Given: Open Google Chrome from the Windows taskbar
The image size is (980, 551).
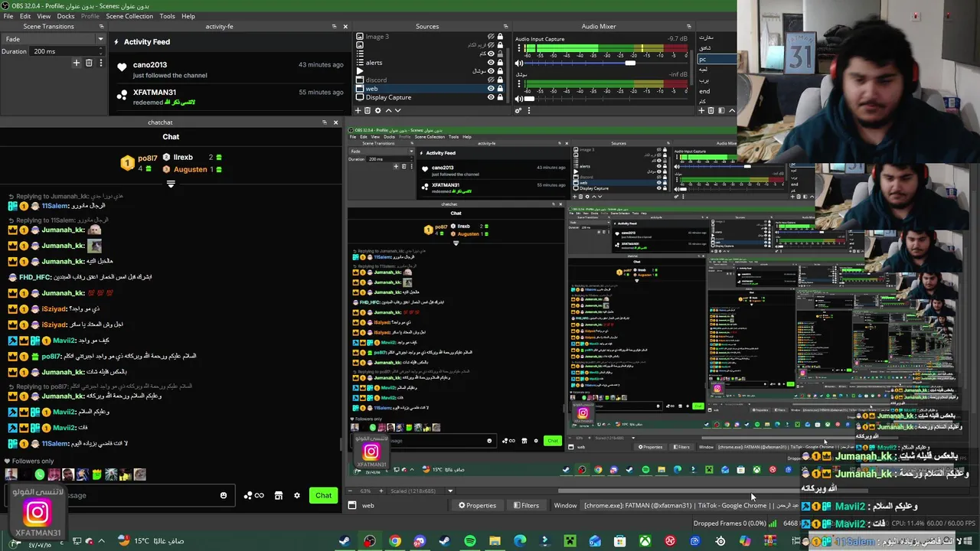Looking at the screenshot, I should (x=394, y=541).
